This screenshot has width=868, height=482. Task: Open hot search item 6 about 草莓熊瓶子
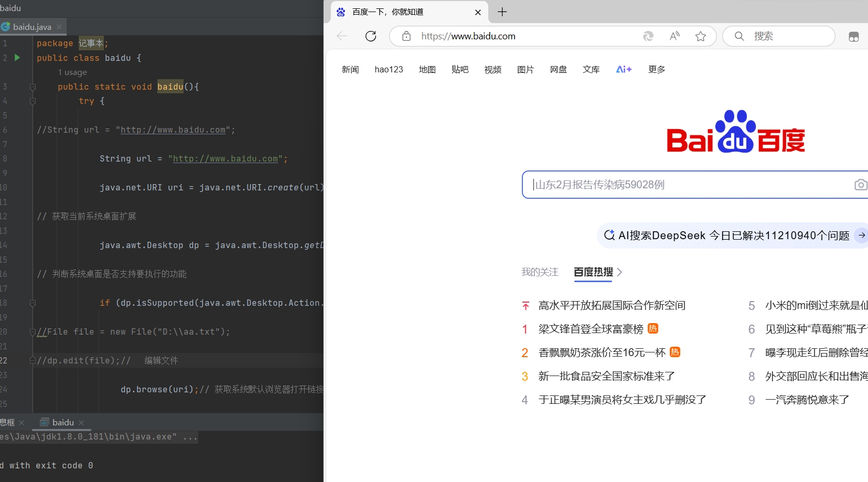coord(816,329)
